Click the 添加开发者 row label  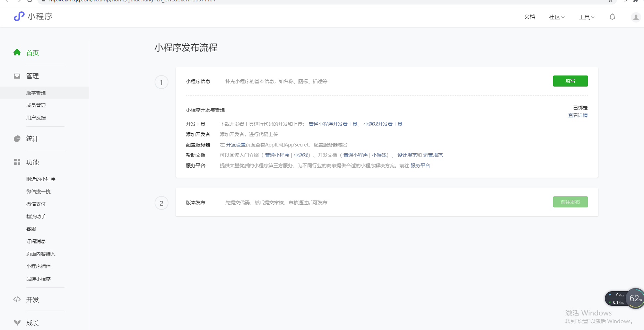pyautogui.click(x=198, y=134)
